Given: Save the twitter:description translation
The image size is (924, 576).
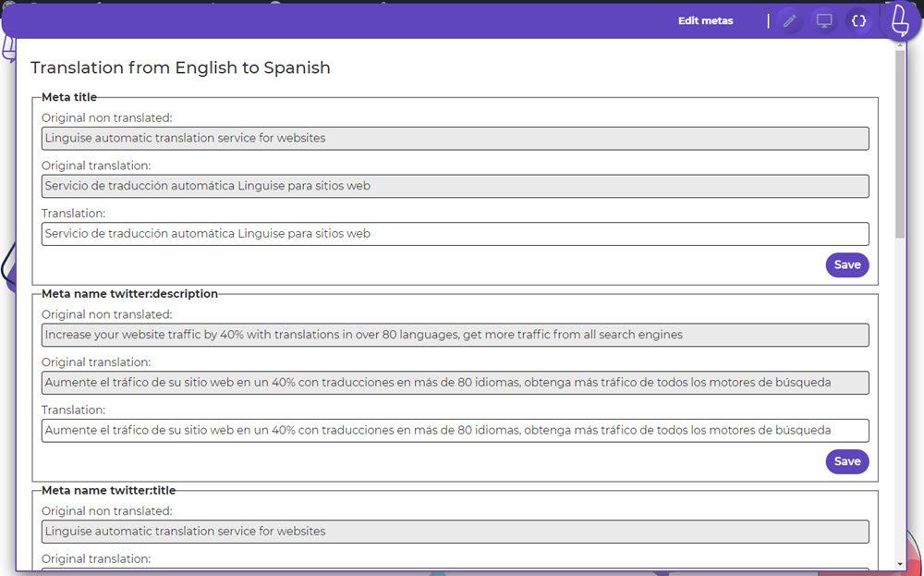Looking at the screenshot, I should (x=846, y=461).
